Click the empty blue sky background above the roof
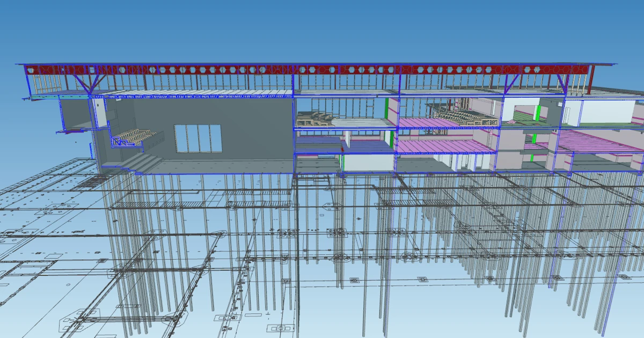The width and height of the screenshot is (644, 338). pos(322,30)
